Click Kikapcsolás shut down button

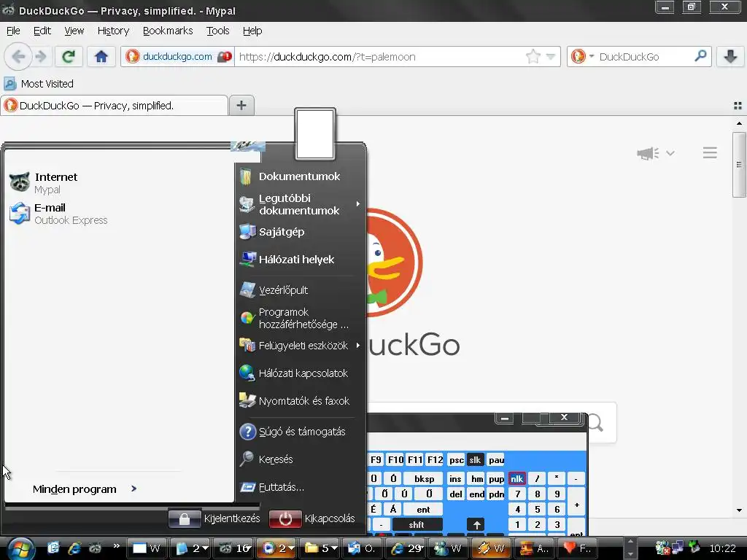[x=312, y=518]
